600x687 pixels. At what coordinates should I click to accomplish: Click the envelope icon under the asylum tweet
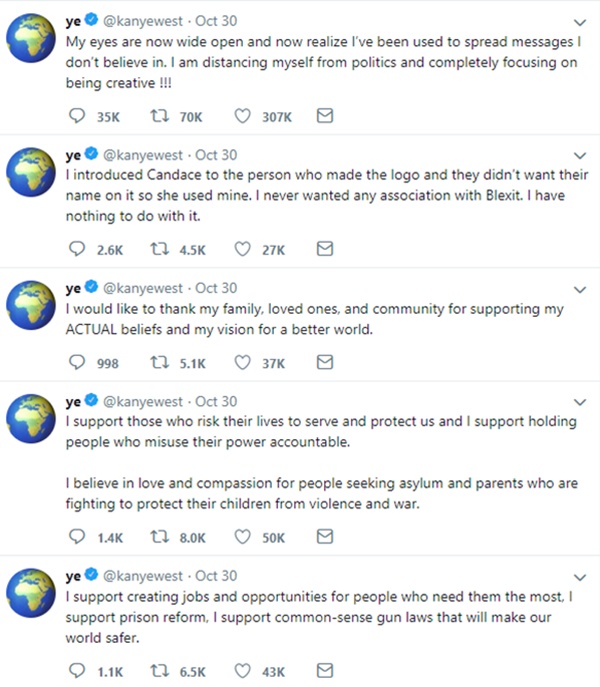(x=324, y=537)
